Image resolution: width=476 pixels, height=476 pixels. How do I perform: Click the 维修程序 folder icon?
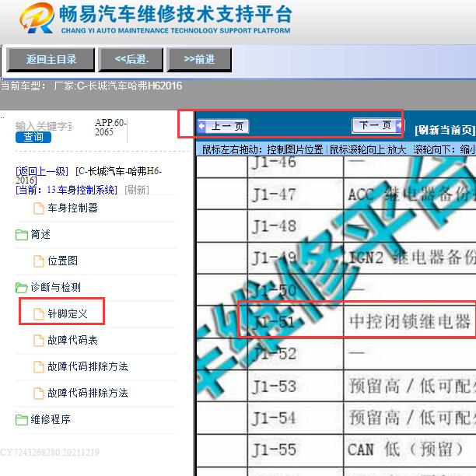coord(22,420)
